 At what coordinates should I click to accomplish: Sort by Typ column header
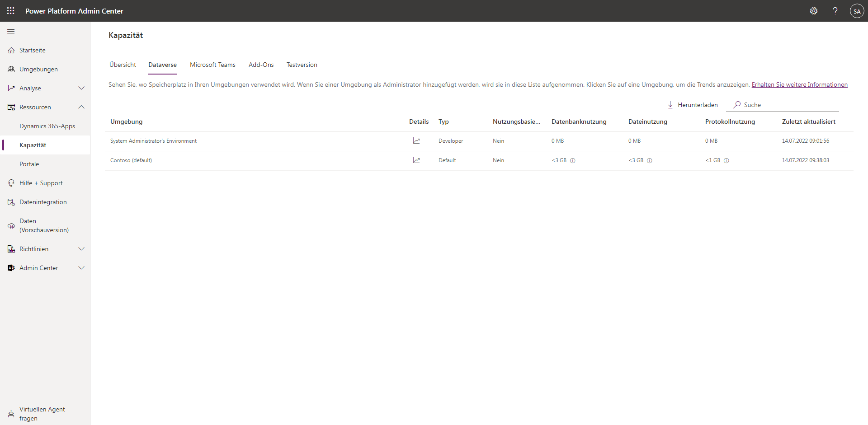click(443, 121)
